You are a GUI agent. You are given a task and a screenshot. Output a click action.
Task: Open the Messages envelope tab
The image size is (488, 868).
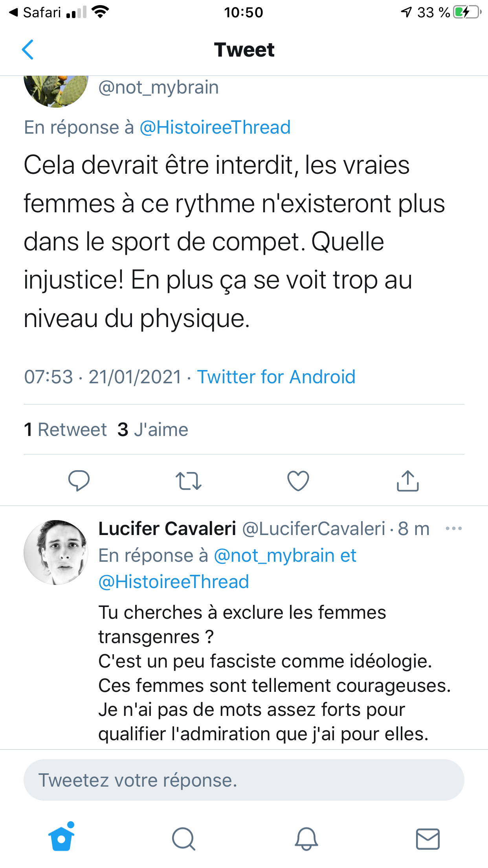coord(427,839)
